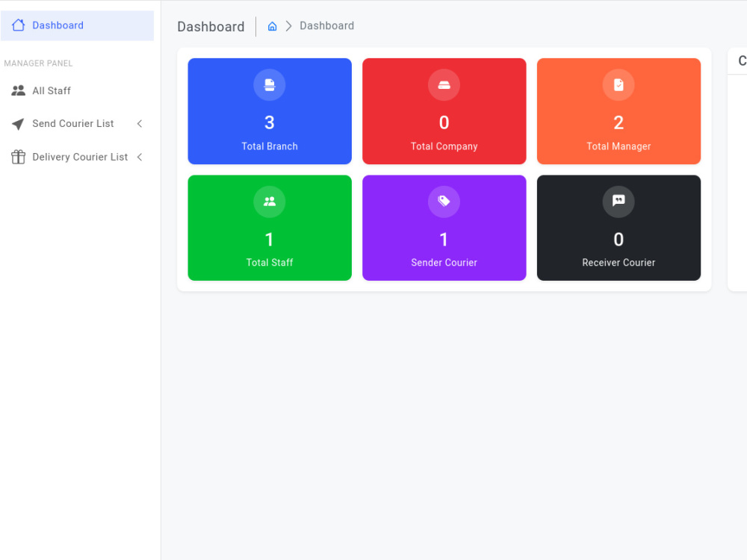Open the Dashboard sidebar menu item
Viewport: 747px width, 560px height.
[77, 25]
